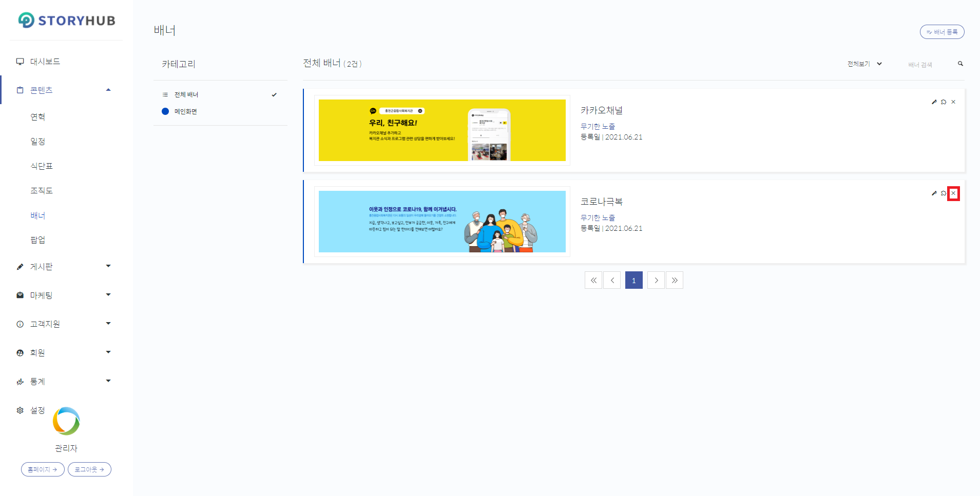Image resolution: width=980 pixels, height=496 pixels.
Task: Open the 연혁 submenu item
Action: [x=38, y=117]
